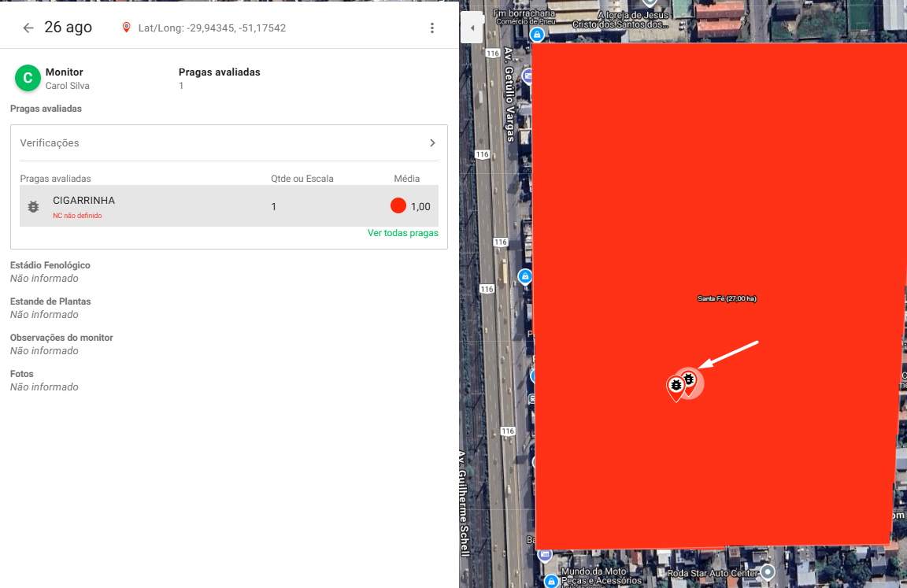Click the Santa Fé field label

click(727, 298)
